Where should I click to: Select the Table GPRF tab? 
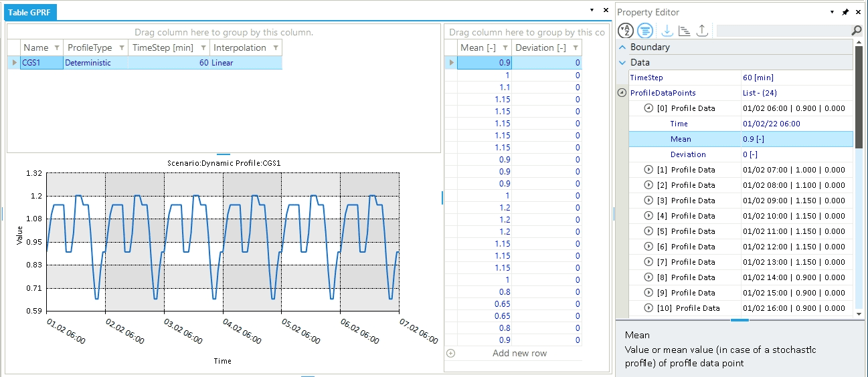29,12
